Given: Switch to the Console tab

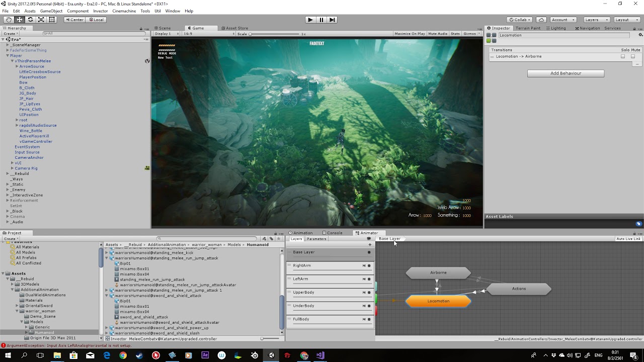Looking at the screenshot, I should (333, 233).
